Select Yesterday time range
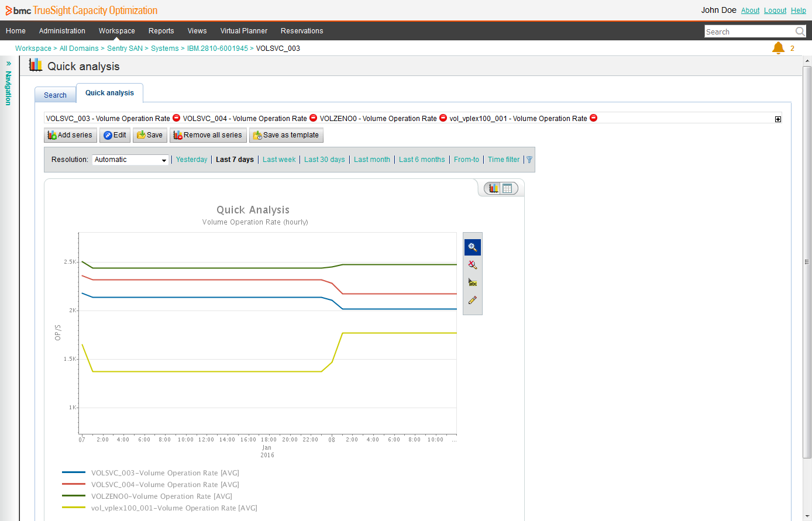 point(191,160)
